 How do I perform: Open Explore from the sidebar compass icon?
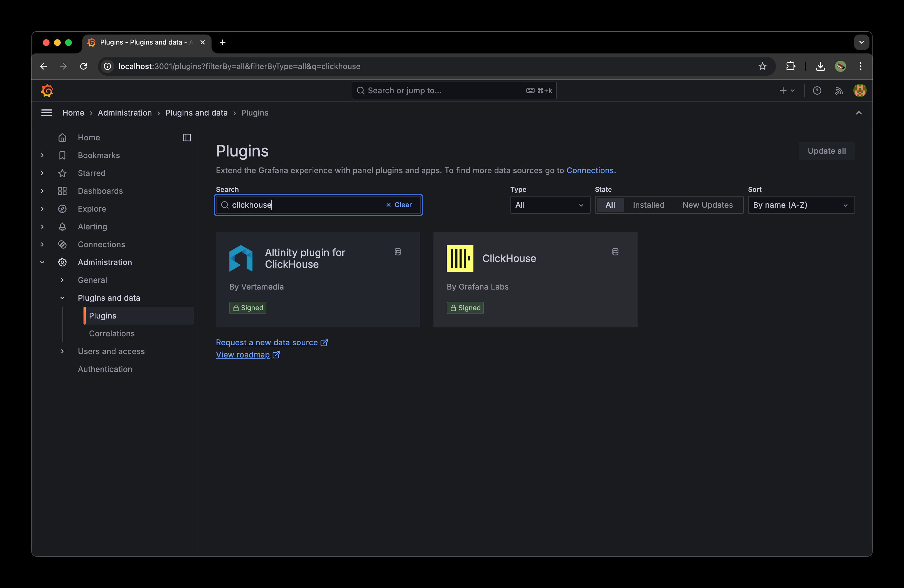(x=62, y=209)
